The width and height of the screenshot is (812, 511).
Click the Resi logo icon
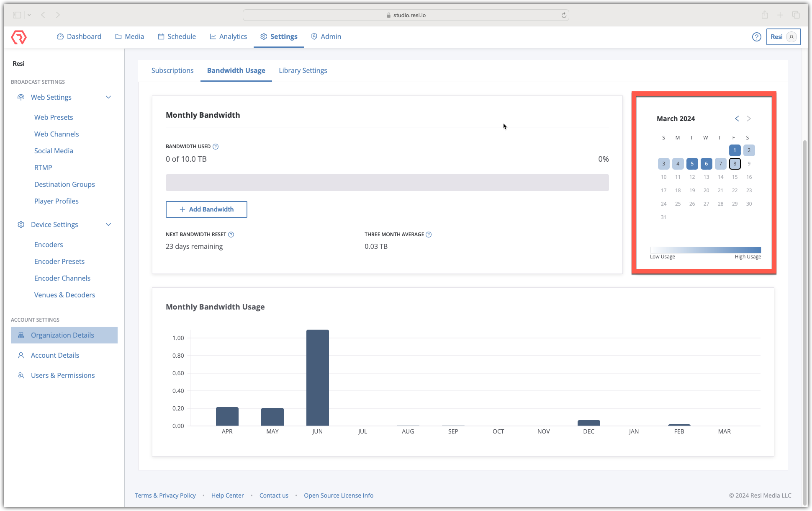19,37
